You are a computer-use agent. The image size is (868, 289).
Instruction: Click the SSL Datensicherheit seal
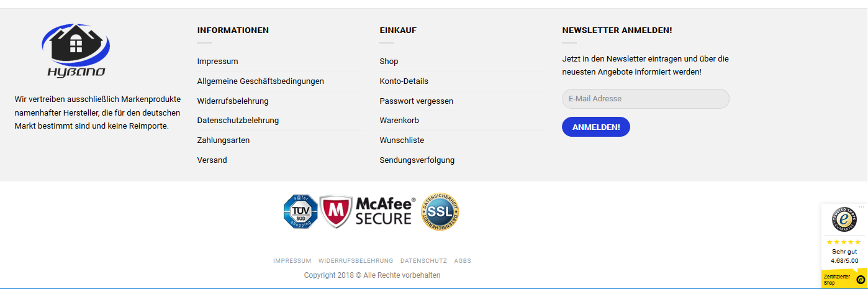(440, 211)
